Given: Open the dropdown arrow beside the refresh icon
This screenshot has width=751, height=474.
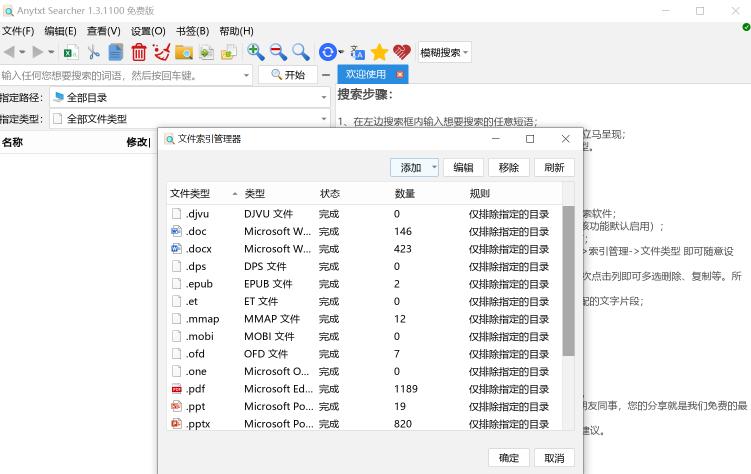Looking at the screenshot, I should [x=341, y=52].
